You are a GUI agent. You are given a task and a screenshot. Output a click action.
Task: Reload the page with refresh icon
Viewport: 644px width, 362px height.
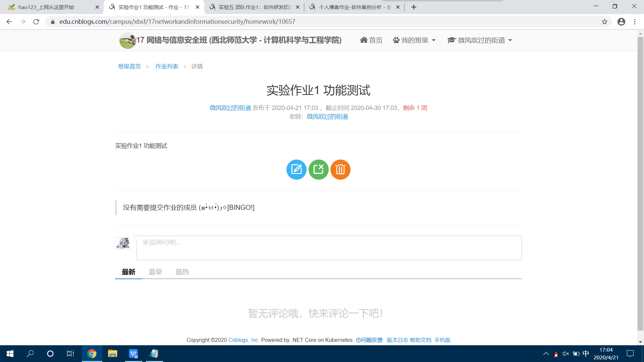(x=36, y=22)
